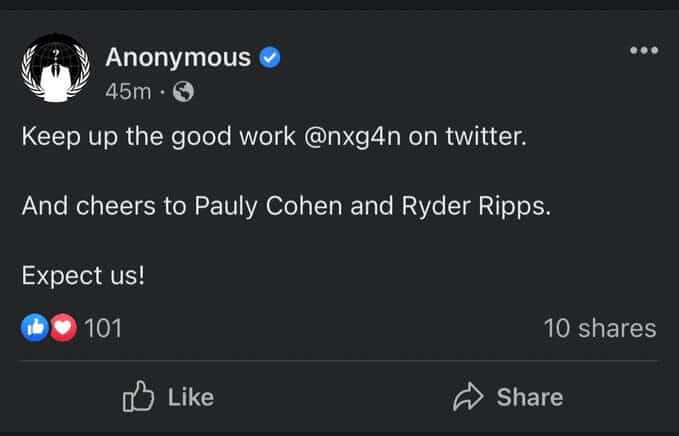Screen dimensions: 679x436
Task: Click the 45m post timestamp
Action: 128,92
